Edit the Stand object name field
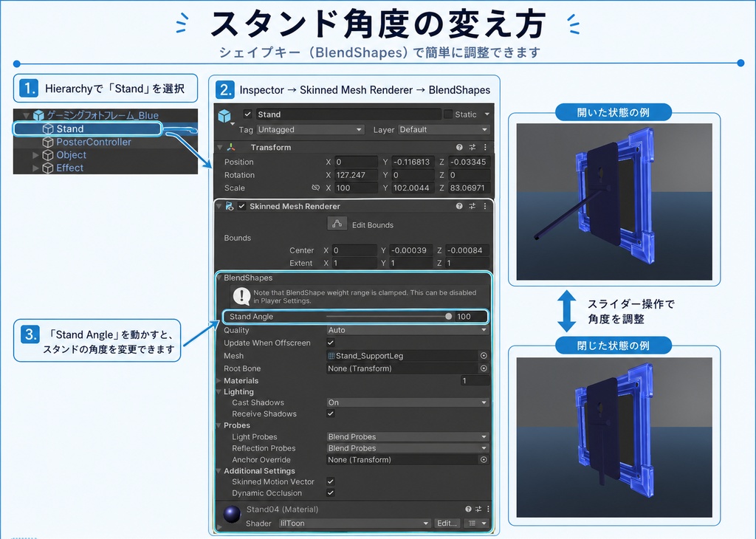This screenshot has width=756, height=539. [348, 114]
